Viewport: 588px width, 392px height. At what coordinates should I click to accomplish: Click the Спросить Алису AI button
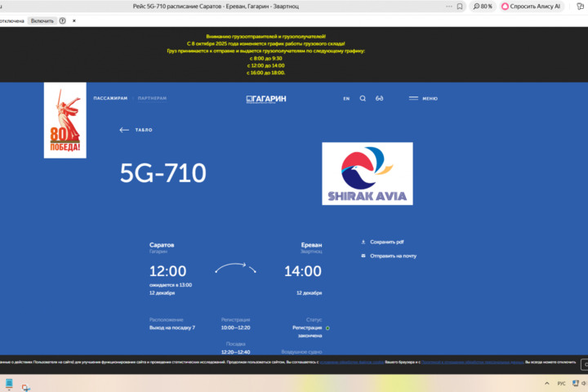tap(532, 6)
